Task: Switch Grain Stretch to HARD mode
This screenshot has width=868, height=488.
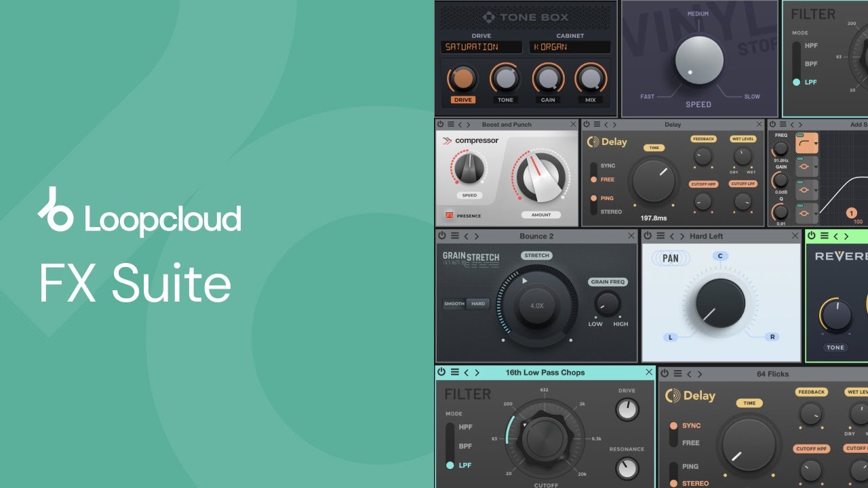Action: click(x=478, y=304)
